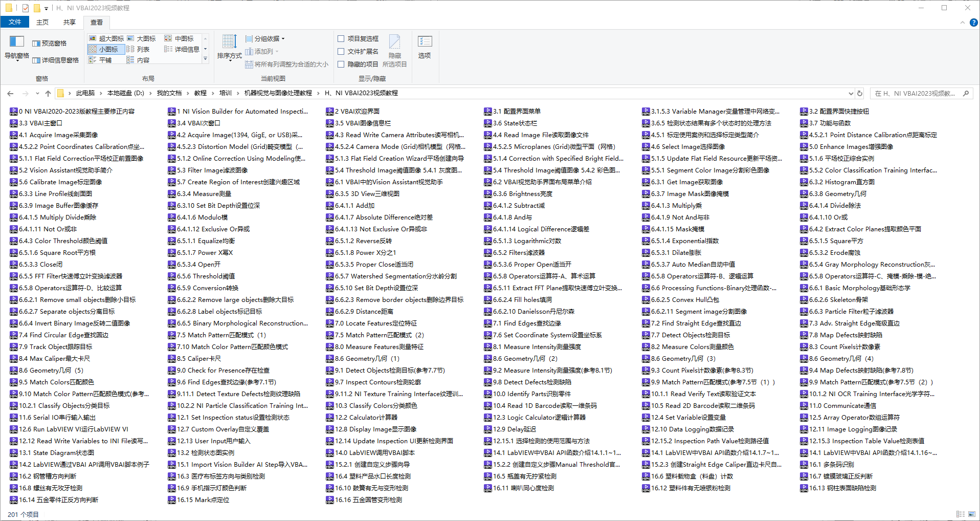The width and height of the screenshot is (980, 521).
Task: Select file 3.3 VBAI主窗口
Action: [36, 123]
